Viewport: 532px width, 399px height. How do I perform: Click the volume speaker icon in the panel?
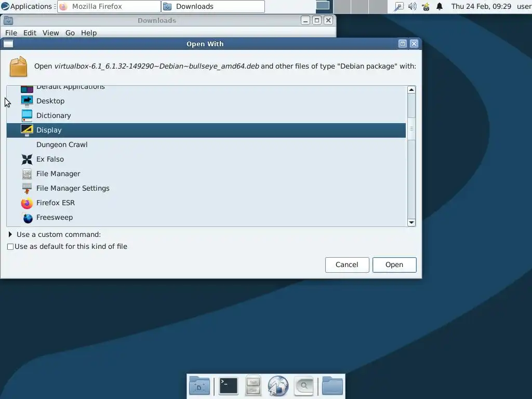[x=412, y=6]
